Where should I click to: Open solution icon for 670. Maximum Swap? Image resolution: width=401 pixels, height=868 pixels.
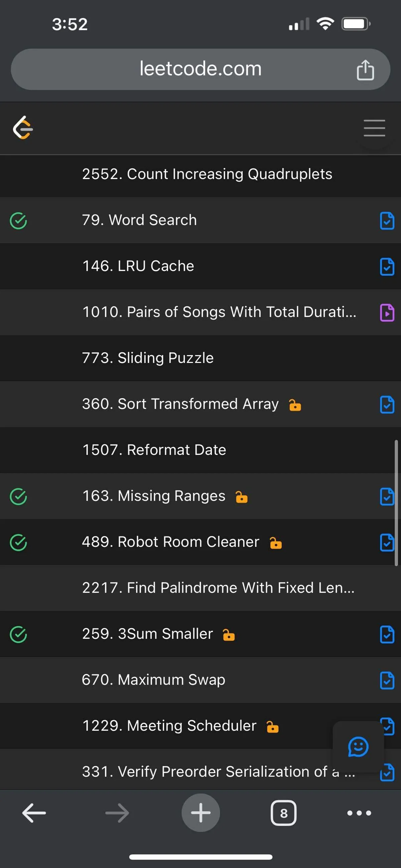coord(387,680)
